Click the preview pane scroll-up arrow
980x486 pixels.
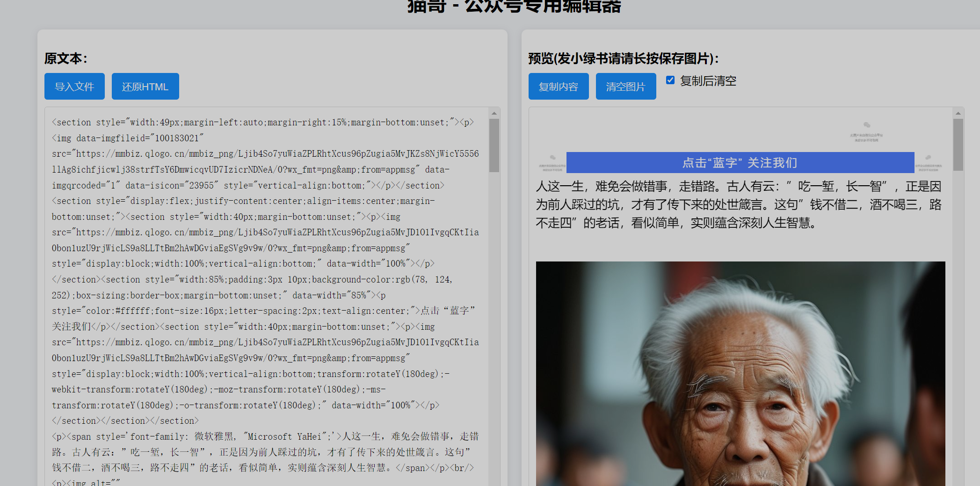coord(958,113)
